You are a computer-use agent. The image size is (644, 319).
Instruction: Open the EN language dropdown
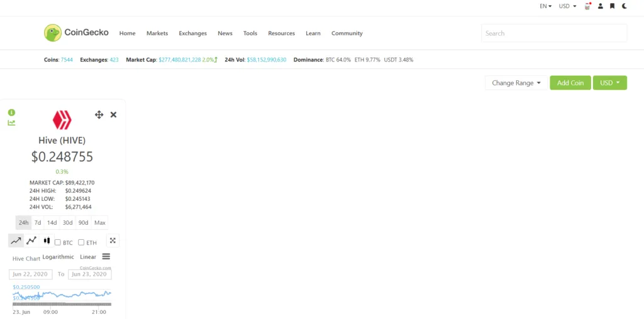(545, 6)
